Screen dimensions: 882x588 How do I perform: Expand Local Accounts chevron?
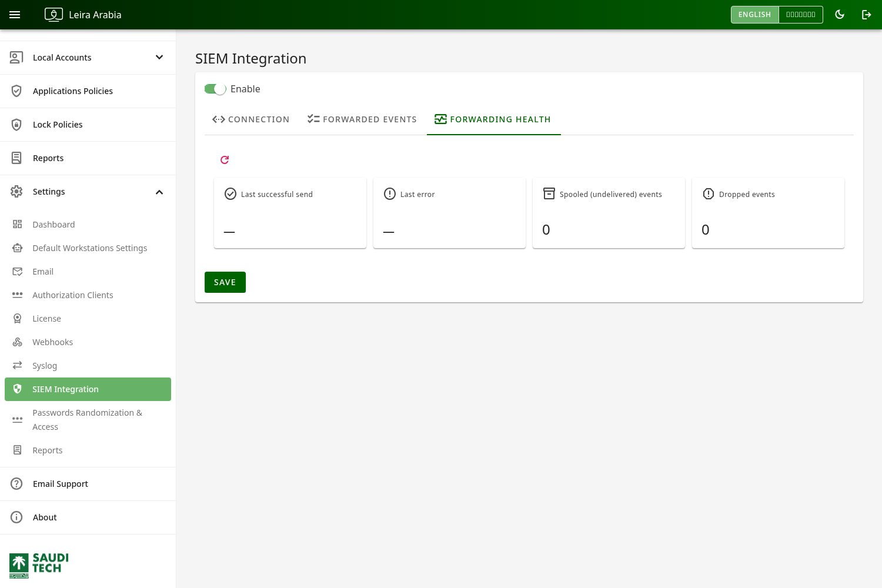click(x=159, y=58)
